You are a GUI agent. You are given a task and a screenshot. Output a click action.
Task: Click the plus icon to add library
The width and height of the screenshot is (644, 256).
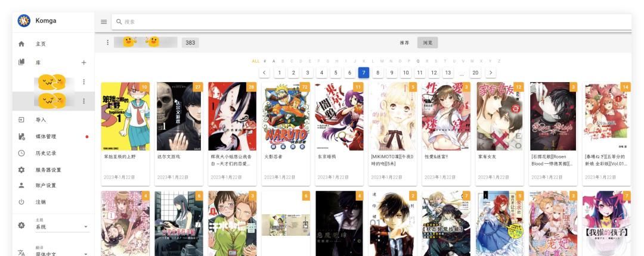coord(83,63)
